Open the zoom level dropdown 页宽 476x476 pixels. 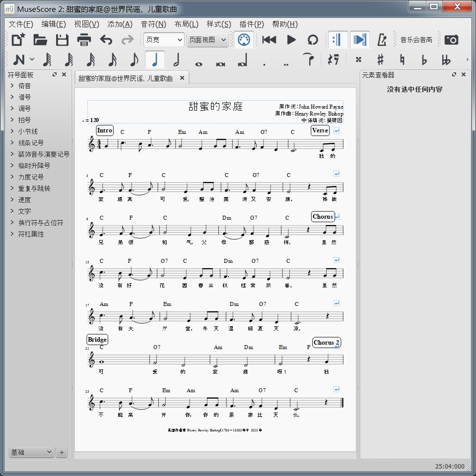coord(163,40)
